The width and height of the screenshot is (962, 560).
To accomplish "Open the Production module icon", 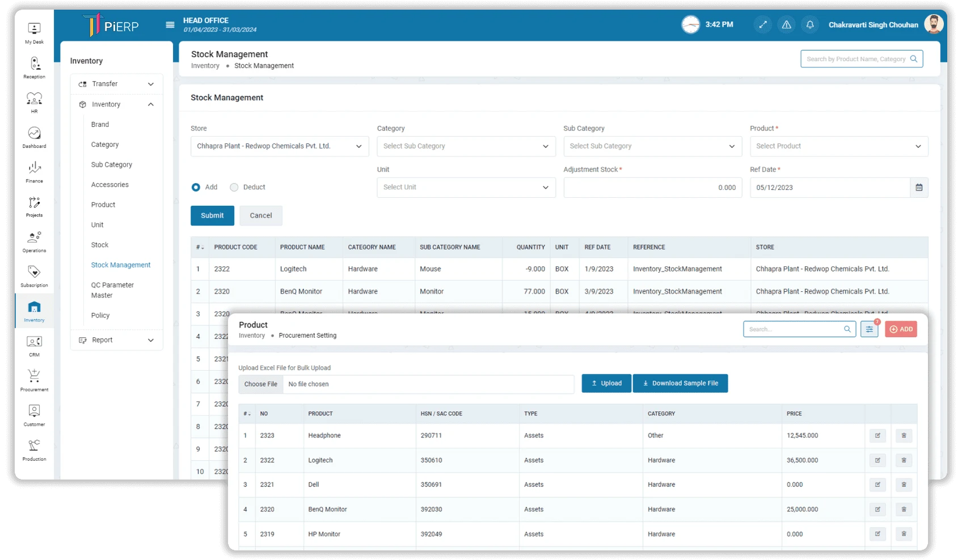I will 34,451.
